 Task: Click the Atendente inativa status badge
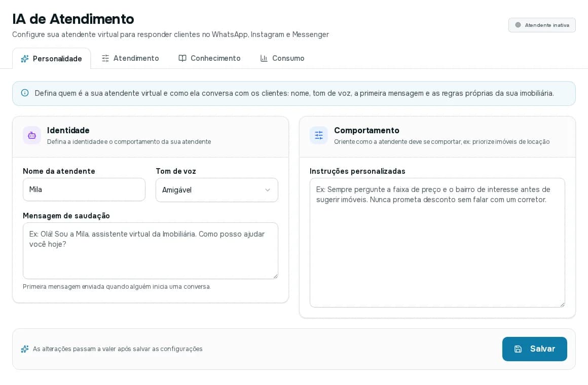coord(542,25)
